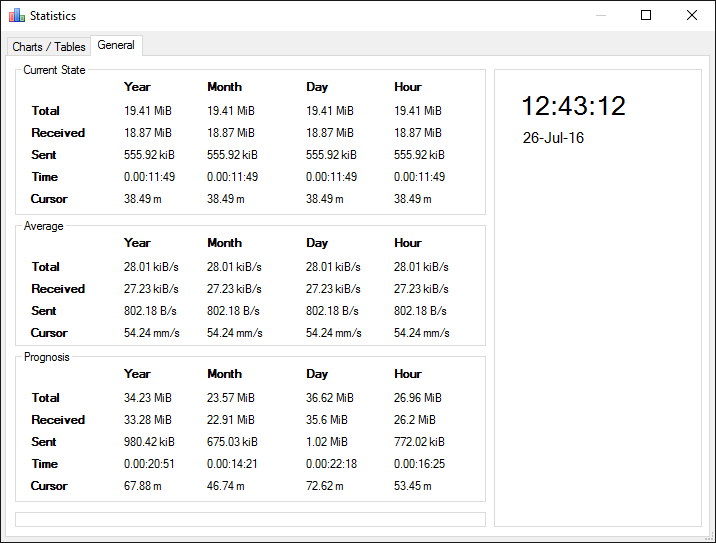Click the 33.28 MiB received value
Viewport: 716px width, 543px height.
coord(147,420)
